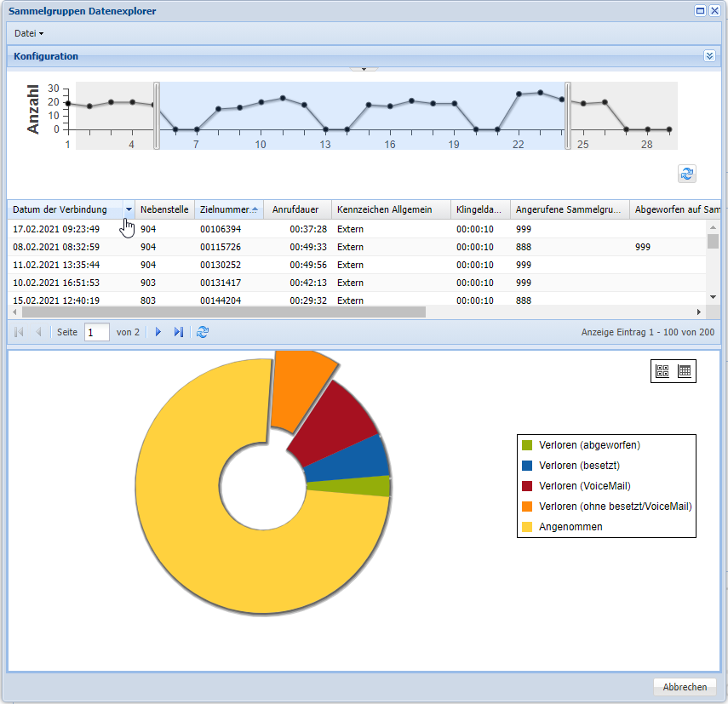The width and height of the screenshot is (728, 704).
Task: Click the horizontal scrollbar thumb
Action: (x=224, y=312)
